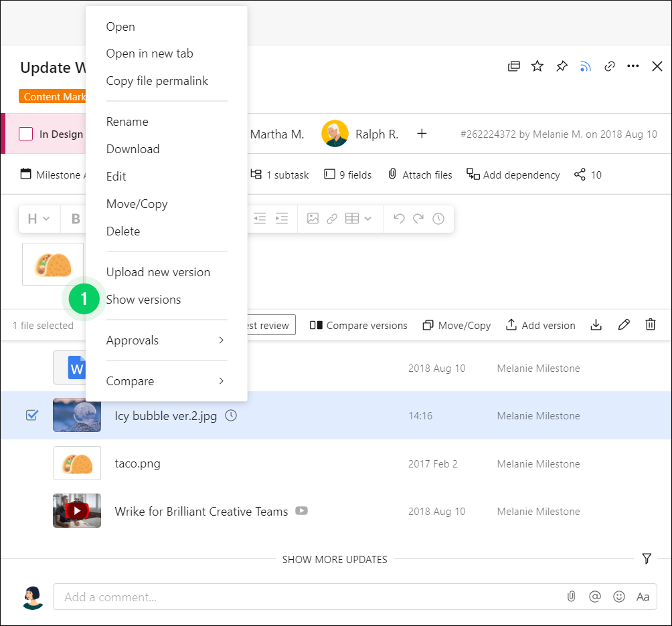Screen dimensions: 672x626
Task: Select Show versions from context menu
Action: pos(143,300)
